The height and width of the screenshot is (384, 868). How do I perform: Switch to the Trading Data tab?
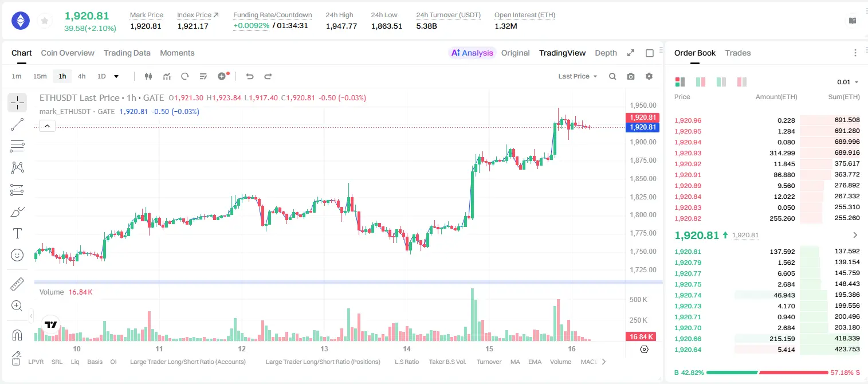pos(127,53)
